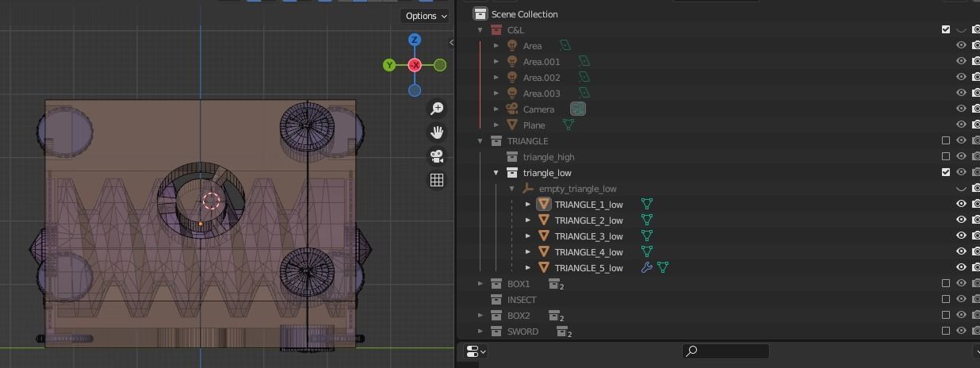Collapse empty_triangle_low children

pyautogui.click(x=512, y=188)
